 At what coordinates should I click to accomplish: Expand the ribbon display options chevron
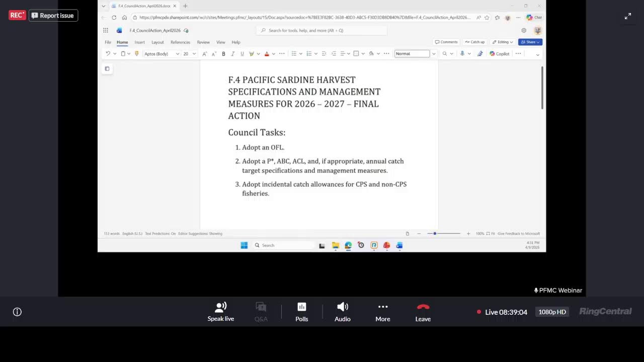537,54
